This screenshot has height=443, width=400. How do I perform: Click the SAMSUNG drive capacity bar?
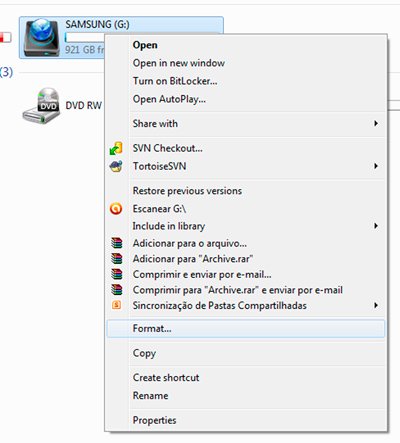(85, 38)
